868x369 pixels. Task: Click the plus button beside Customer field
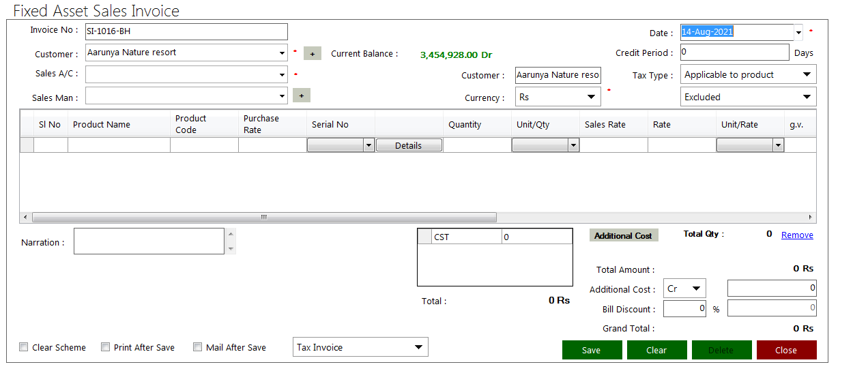[x=312, y=54]
